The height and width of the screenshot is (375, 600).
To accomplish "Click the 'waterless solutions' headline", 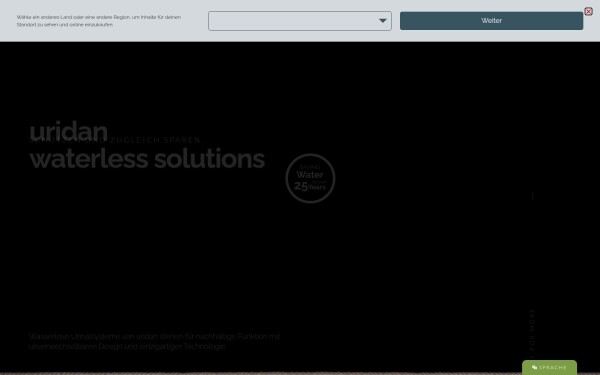I will coord(147,158).
